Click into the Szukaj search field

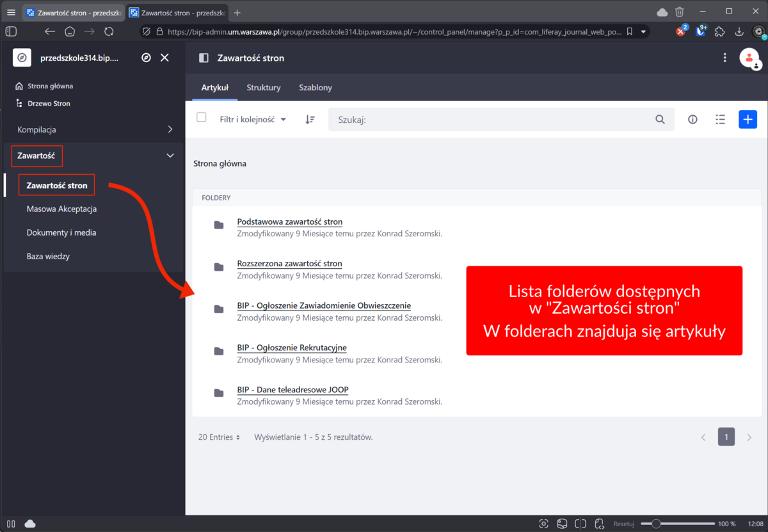click(x=493, y=120)
